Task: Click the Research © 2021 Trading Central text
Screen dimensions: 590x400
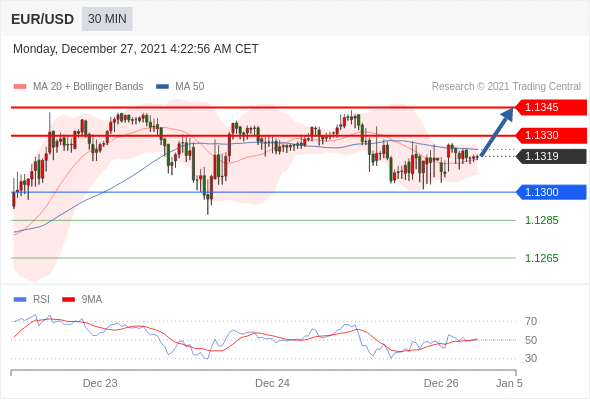Action: pos(506,87)
